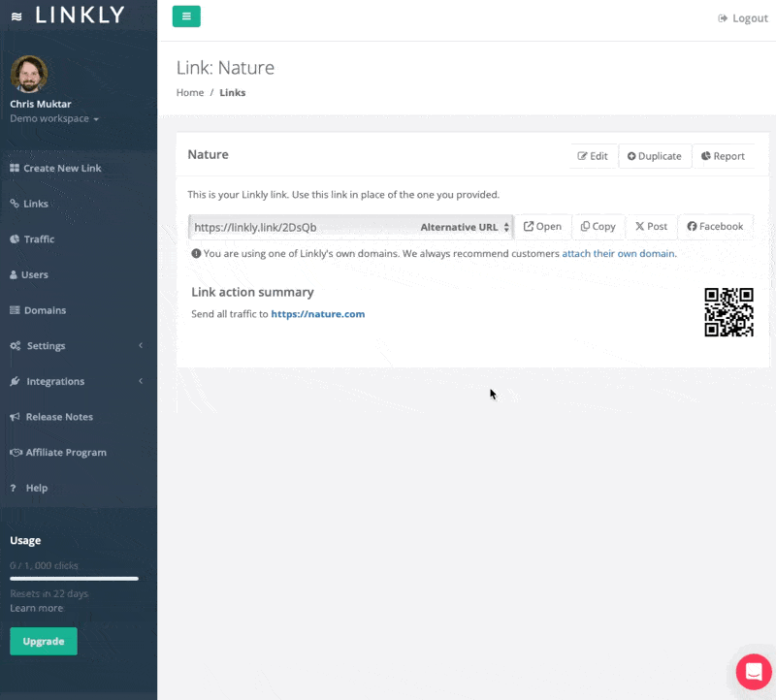
Task: Click the QR code image
Action: 728,312
